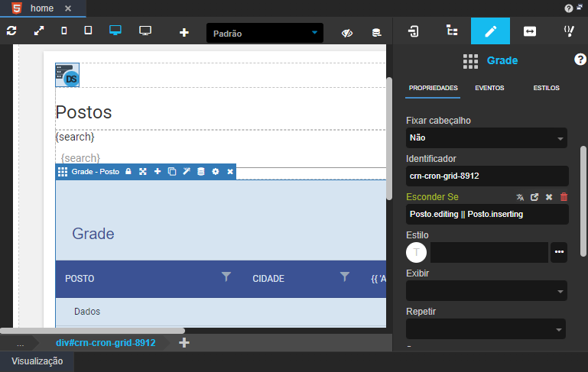Click the div#crn-cron-grid-8912 breadcrumb
588x372 pixels.
106,343
